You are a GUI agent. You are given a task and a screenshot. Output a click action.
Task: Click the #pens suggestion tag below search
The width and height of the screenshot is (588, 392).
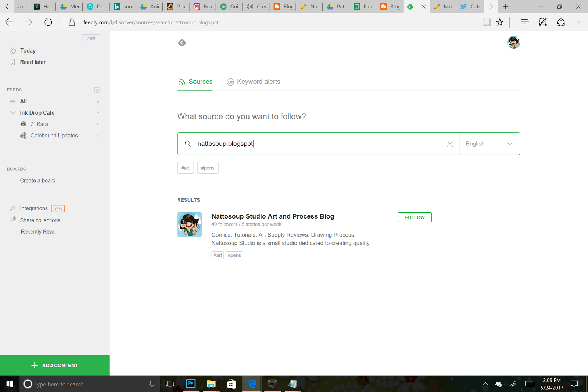[x=208, y=168]
